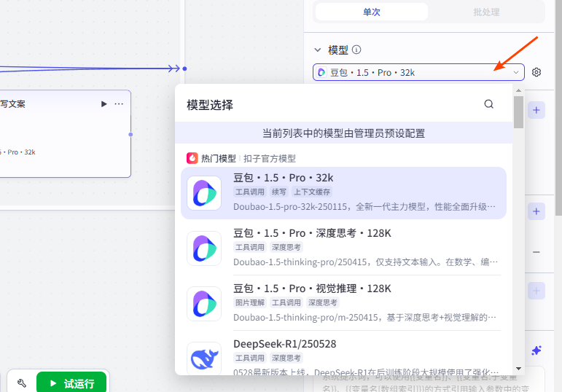Collapse the 模型 section chevron

pyautogui.click(x=318, y=50)
